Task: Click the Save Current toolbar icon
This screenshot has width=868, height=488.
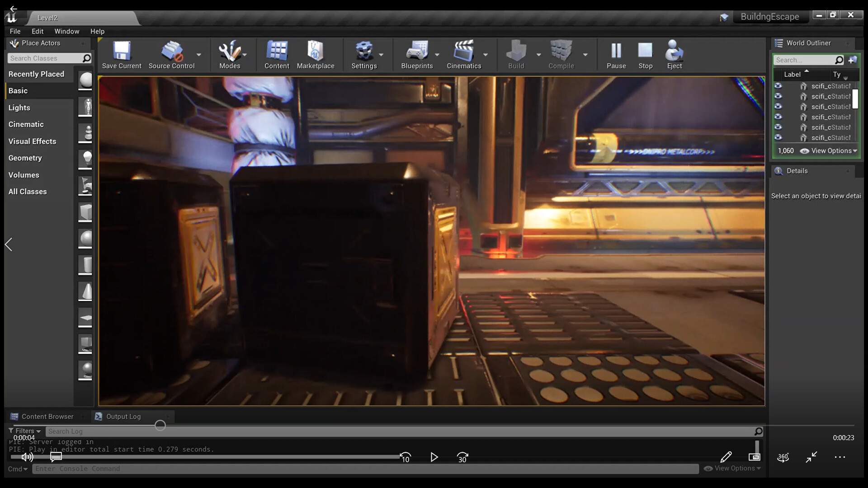Action: [x=122, y=51]
